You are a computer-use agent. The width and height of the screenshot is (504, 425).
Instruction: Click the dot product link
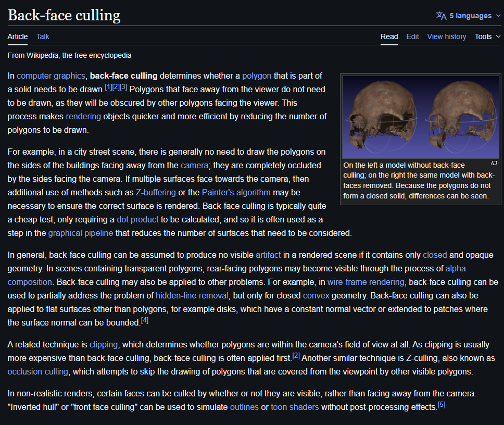click(x=137, y=219)
